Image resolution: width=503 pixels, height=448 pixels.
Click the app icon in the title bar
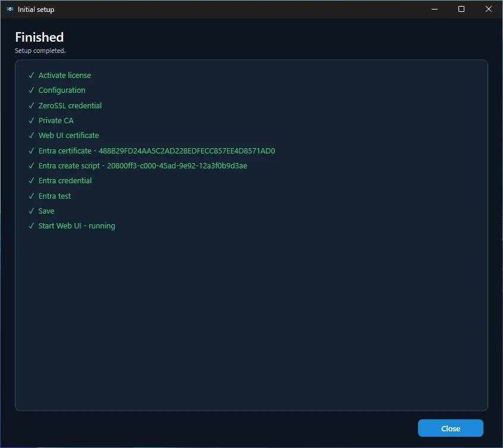click(10, 10)
